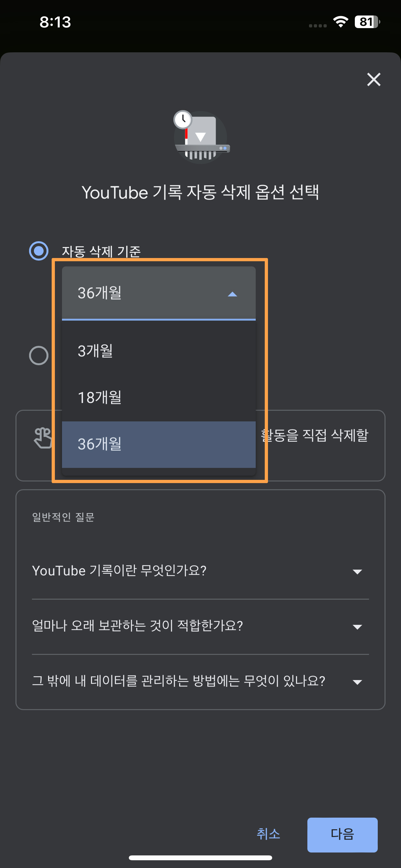Tap the shredder auto-delete illustration icon
The width and height of the screenshot is (401, 868).
[201, 137]
